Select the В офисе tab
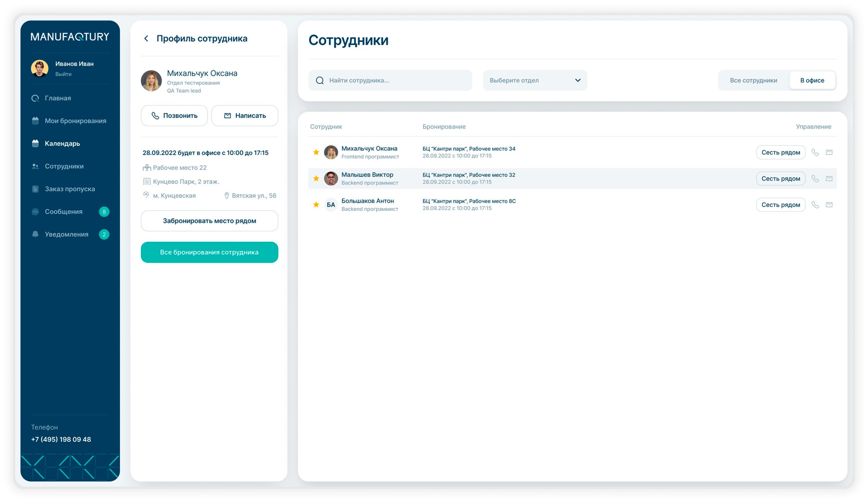The height and width of the screenshot is (502, 868). click(x=812, y=81)
